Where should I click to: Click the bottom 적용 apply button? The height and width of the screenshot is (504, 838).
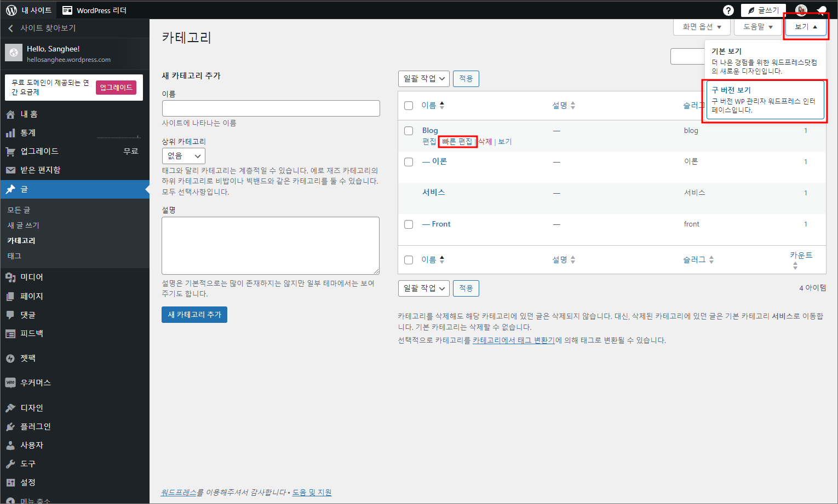tap(466, 288)
